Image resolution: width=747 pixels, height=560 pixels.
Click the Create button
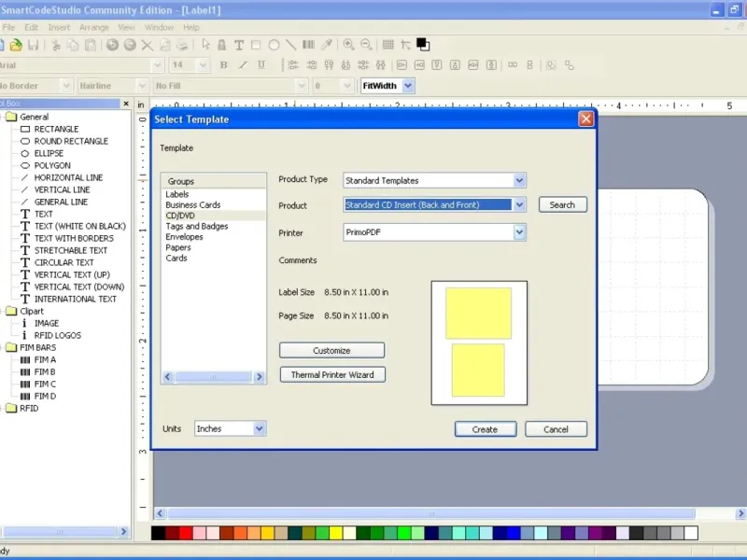click(x=485, y=429)
